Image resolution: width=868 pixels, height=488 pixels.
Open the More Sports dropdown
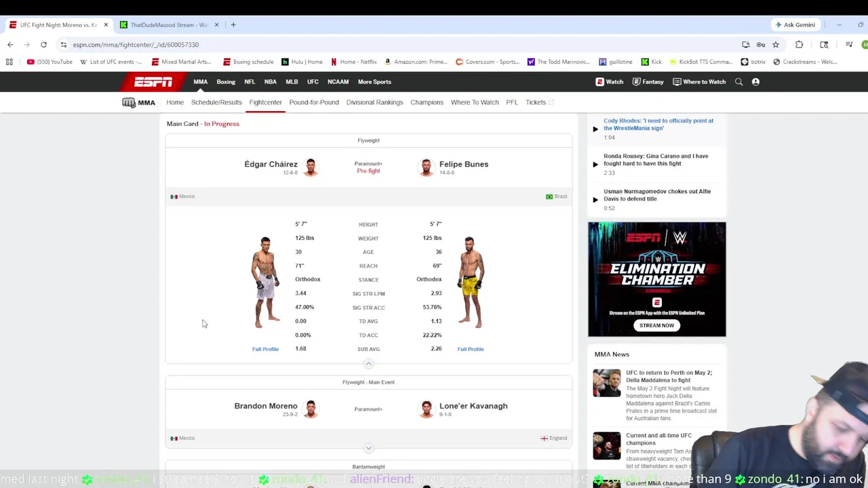pos(374,82)
